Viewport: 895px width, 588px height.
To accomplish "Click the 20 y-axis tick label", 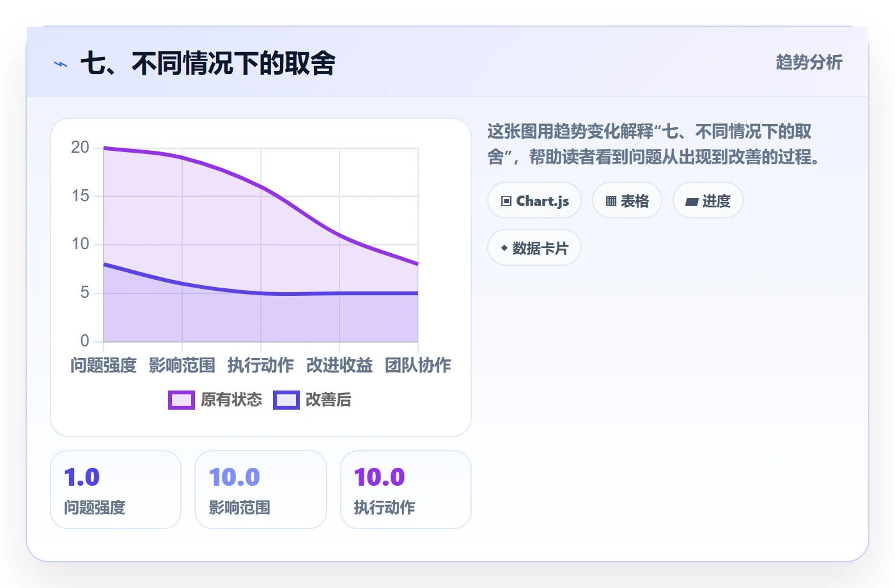I will (x=81, y=148).
